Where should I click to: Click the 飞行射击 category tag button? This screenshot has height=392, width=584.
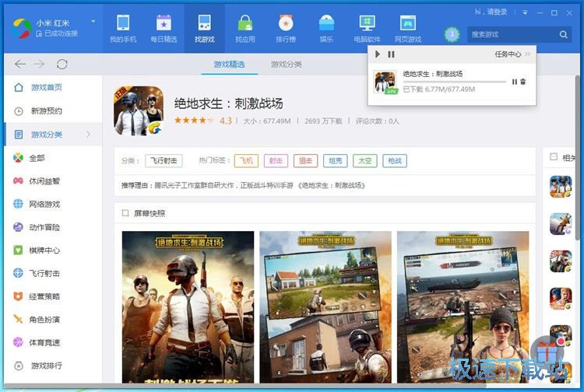[x=164, y=161]
